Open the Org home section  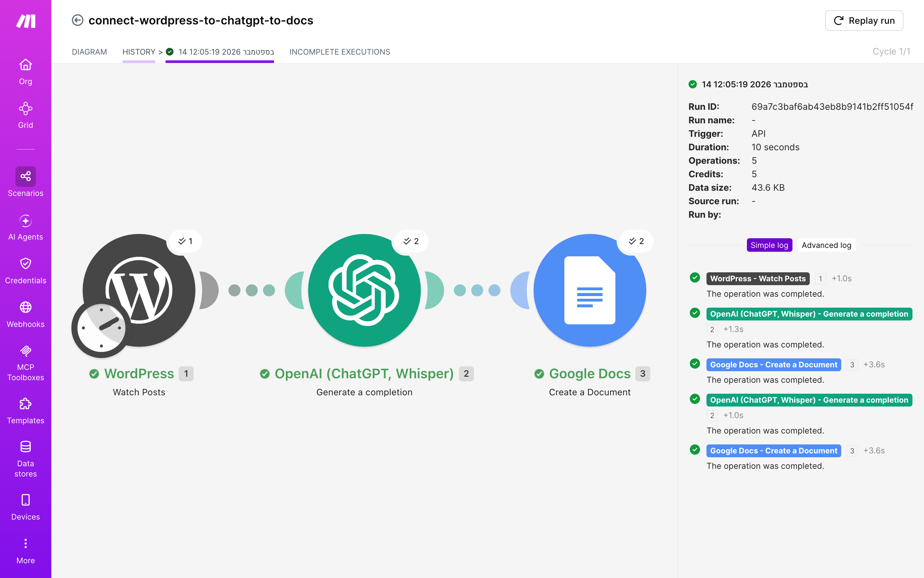pyautogui.click(x=26, y=72)
